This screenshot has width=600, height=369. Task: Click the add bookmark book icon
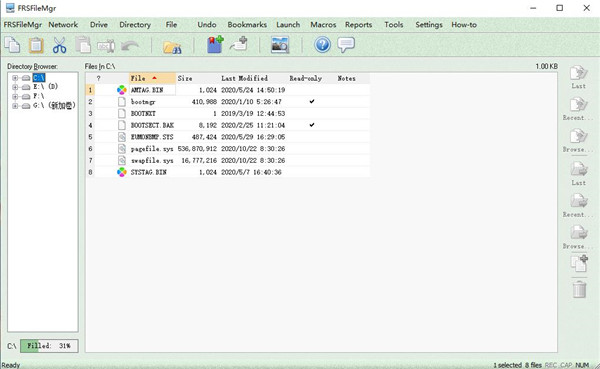point(215,44)
